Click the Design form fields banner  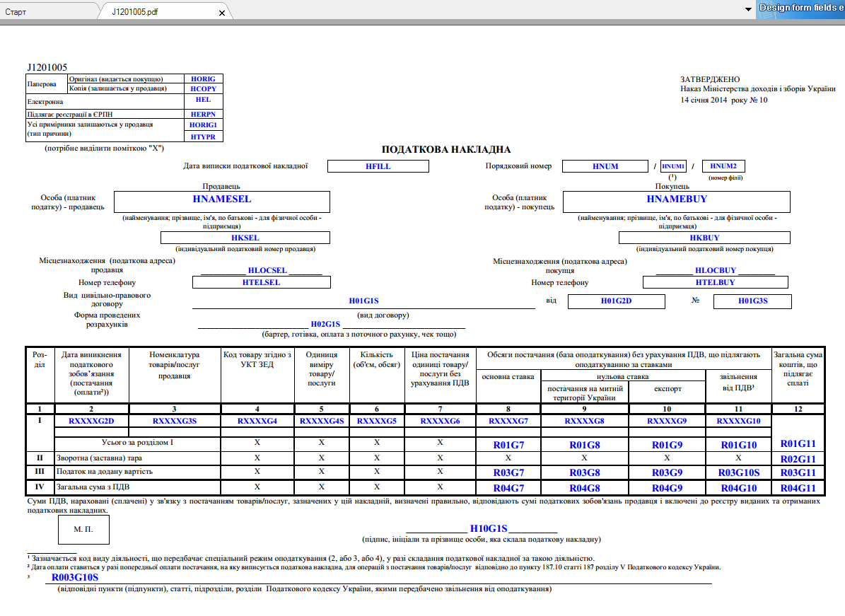point(800,8)
